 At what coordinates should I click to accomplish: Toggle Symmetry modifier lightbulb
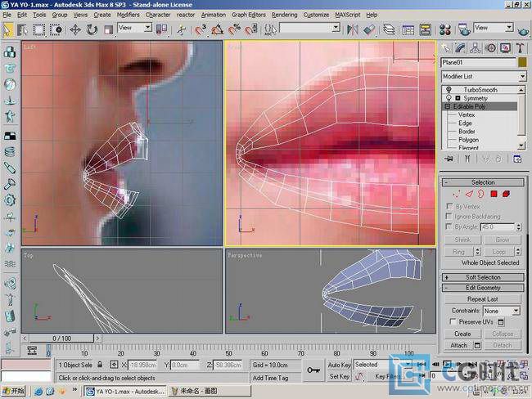tap(449, 98)
